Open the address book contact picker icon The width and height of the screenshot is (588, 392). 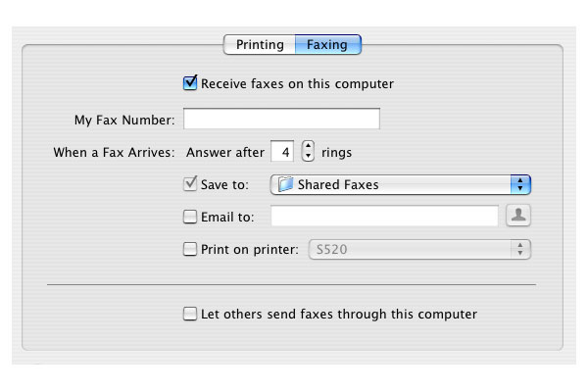coord(517,216)
